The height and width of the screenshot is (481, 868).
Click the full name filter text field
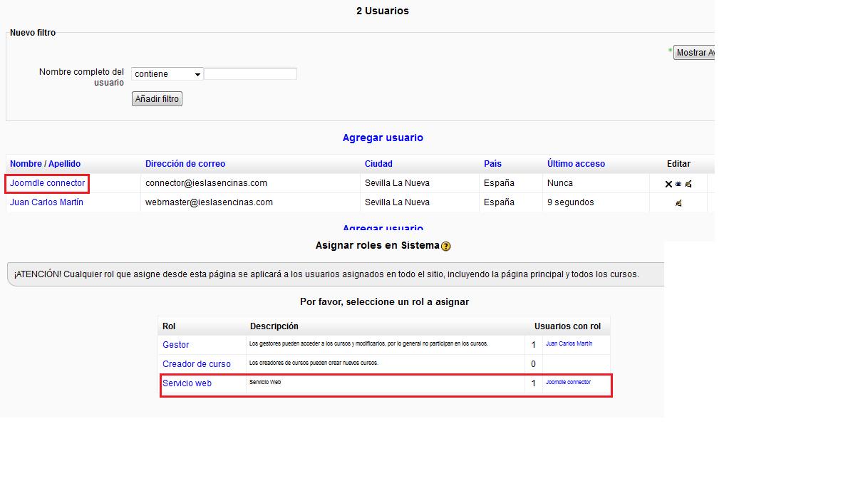(250, 74)
